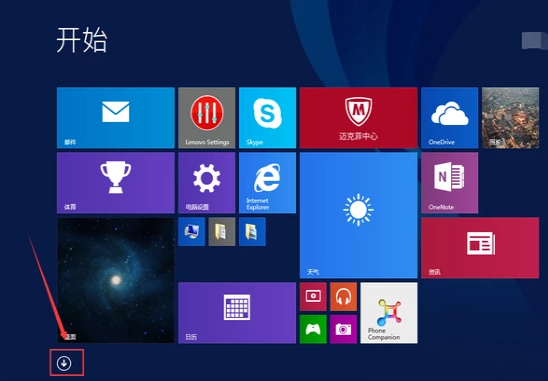Open the Camera tile
Screen dimensions: 548x381
pyautogui.click(x=344, y=329)
